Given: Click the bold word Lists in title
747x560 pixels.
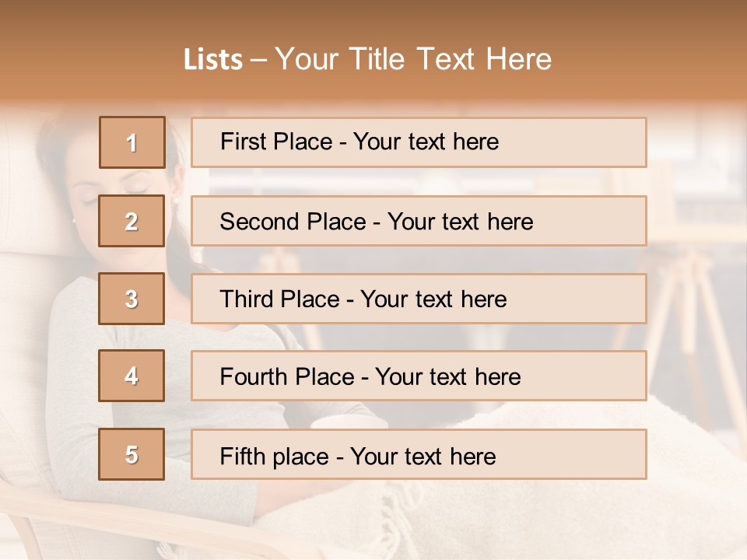Looking at the screenshot, I should (x=213, y=59).
